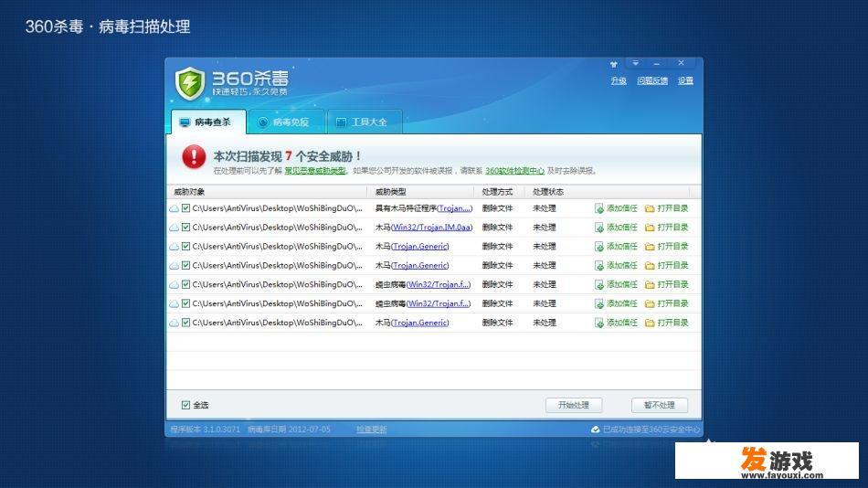Click 添加信任 icon in the sixth threat row
Viewport: 868px width, 488px height.
click(599, 303)
